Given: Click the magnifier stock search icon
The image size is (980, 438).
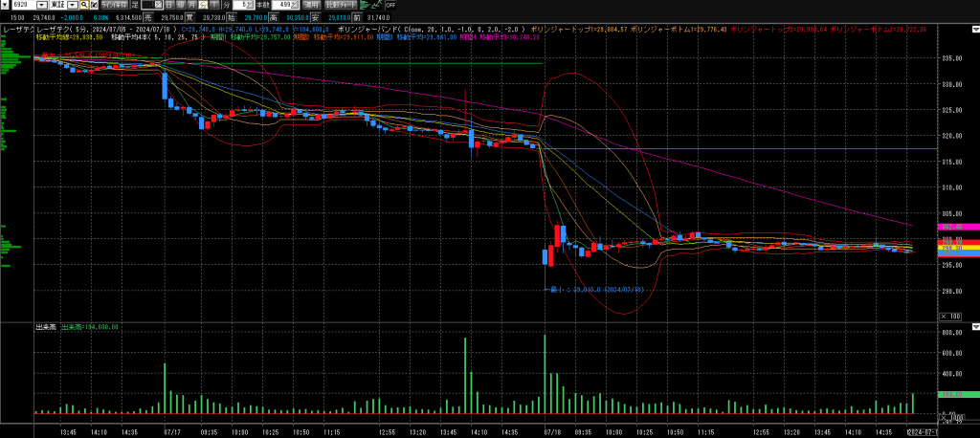Looking at the screenshot, I should (83, 5).
